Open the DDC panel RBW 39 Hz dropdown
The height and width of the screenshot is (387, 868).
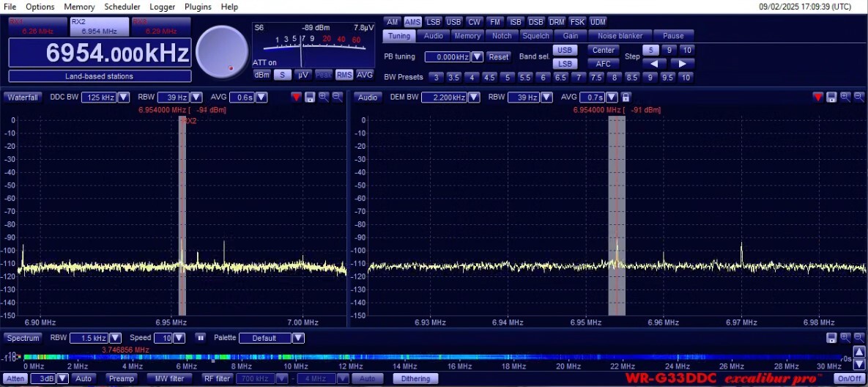[x=196, y=97]
